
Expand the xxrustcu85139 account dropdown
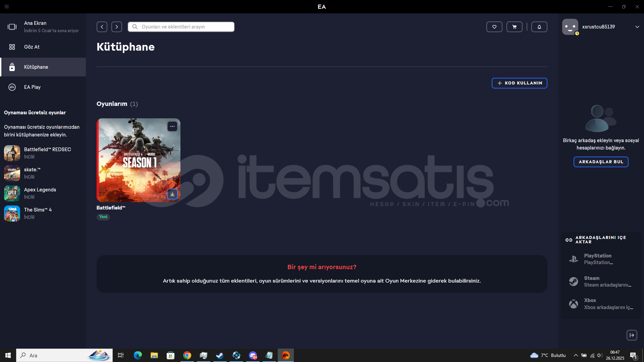(637, 27)
